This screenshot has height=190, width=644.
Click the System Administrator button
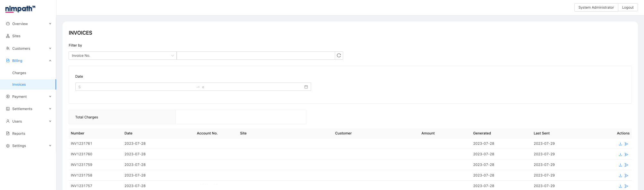click(x=596, y=7)
